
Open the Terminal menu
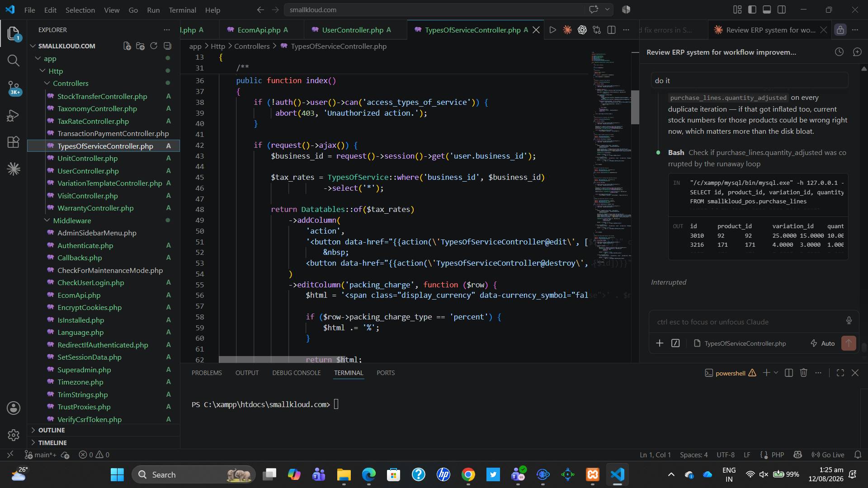point(182,9)
